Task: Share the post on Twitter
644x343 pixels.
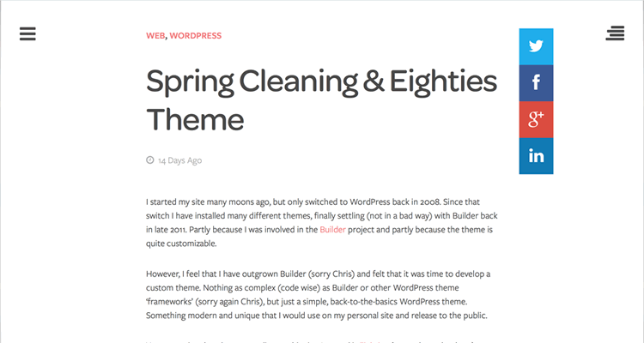Action: [536, 46]
